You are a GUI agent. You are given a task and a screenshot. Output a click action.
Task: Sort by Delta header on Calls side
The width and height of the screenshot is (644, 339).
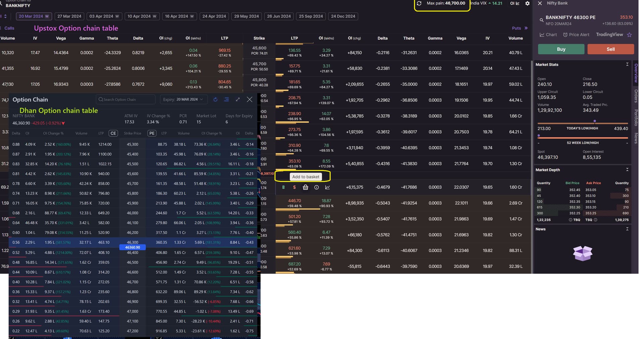(138, 38)
